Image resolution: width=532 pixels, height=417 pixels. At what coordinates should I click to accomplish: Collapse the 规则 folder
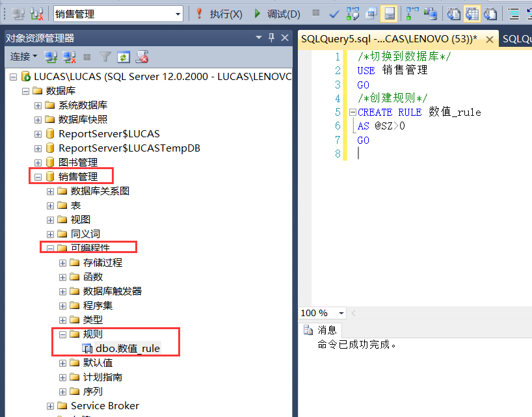point(63,334)
